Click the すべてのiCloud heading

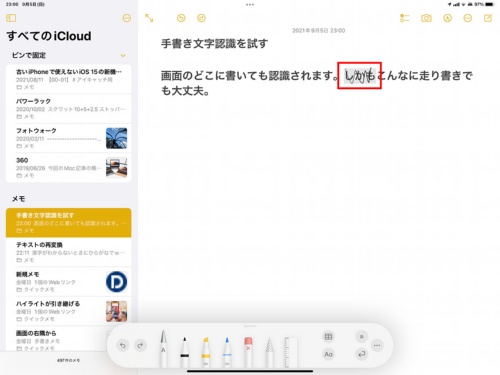[49, 36]
